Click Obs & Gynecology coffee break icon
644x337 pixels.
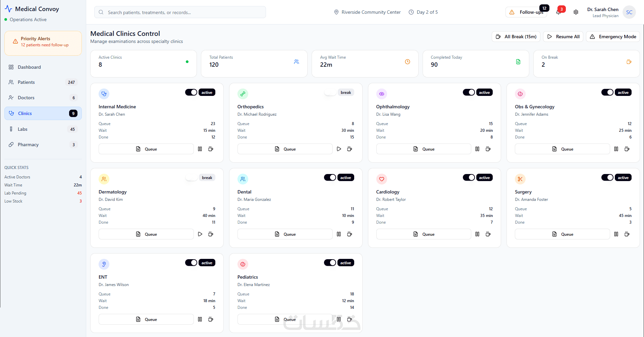tap(627, 149)
